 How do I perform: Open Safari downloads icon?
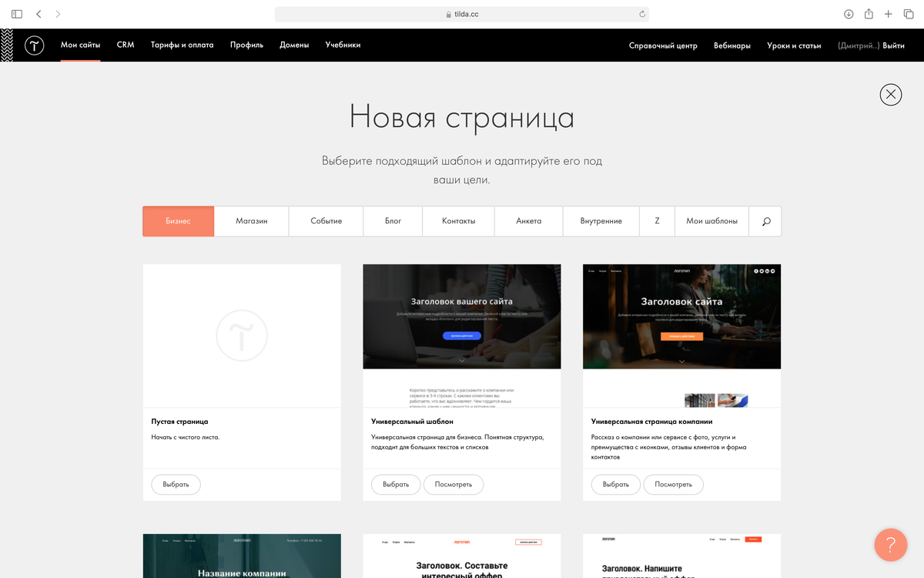(x=848, y=13)
